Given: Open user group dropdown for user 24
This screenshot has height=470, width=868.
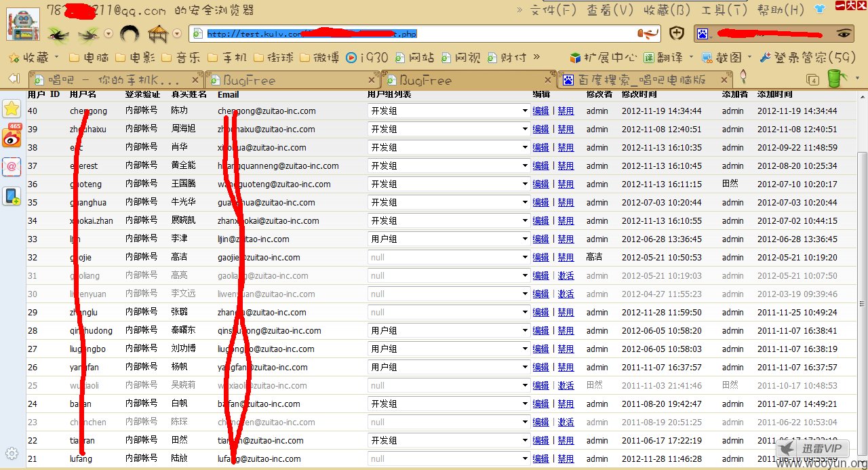Looking at the screenshot, I should (x=448, y=404).
